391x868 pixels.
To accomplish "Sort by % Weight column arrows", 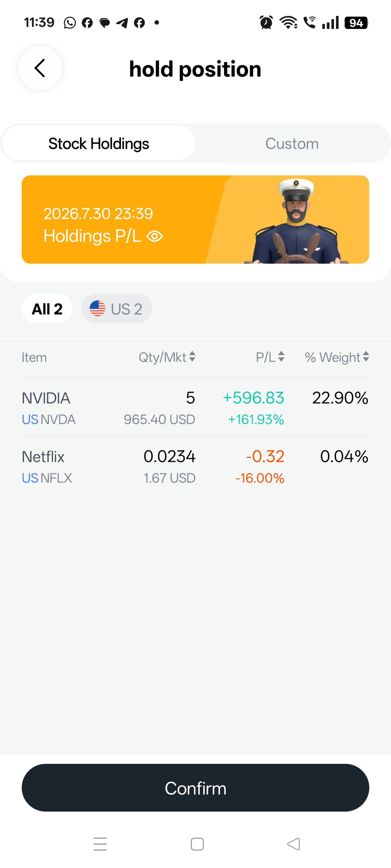I will (x=366, y=357).
